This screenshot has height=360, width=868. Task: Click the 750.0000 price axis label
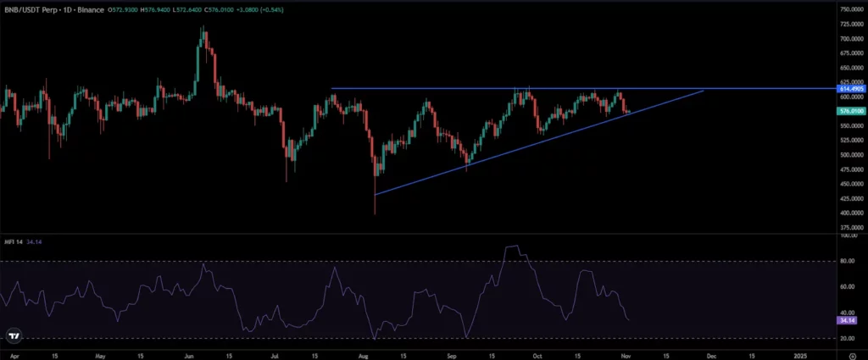coord(852,10)
